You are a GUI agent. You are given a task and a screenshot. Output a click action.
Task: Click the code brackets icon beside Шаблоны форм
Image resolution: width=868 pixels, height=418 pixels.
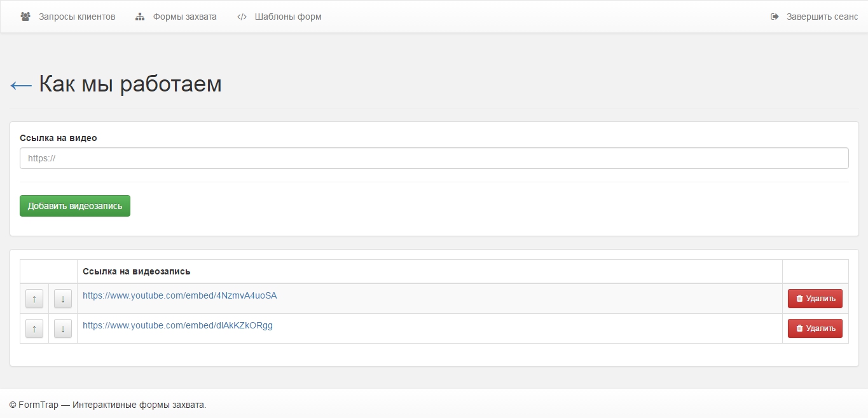(x=242, y=17)
